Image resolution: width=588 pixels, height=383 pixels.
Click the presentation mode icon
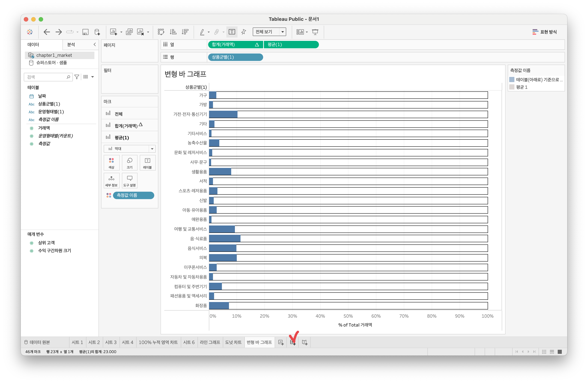(315, 32)
